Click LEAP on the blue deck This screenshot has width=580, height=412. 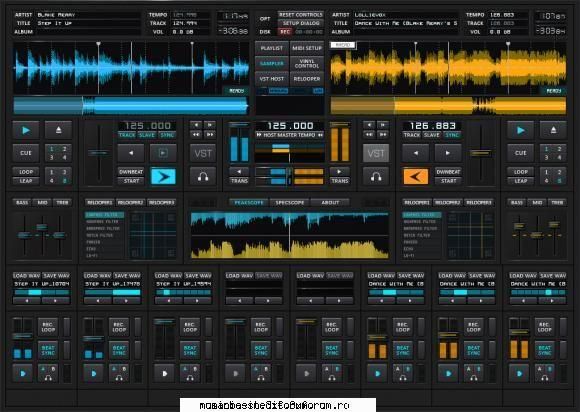click(26, 181)
